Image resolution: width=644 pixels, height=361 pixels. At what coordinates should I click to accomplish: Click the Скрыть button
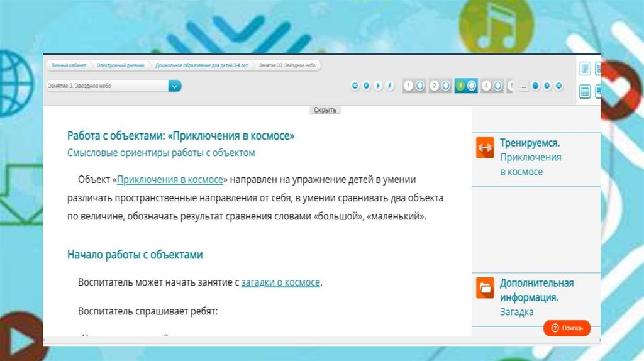(325, 110)
